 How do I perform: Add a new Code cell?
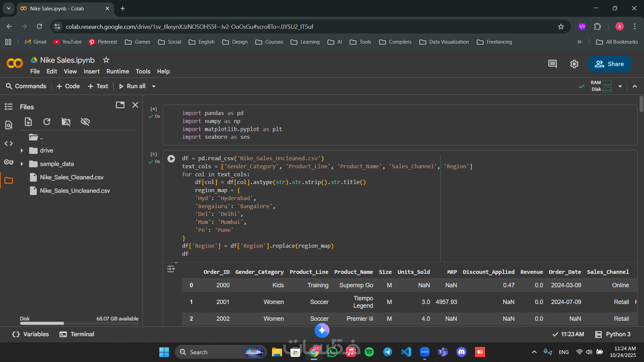click(68, 86)
